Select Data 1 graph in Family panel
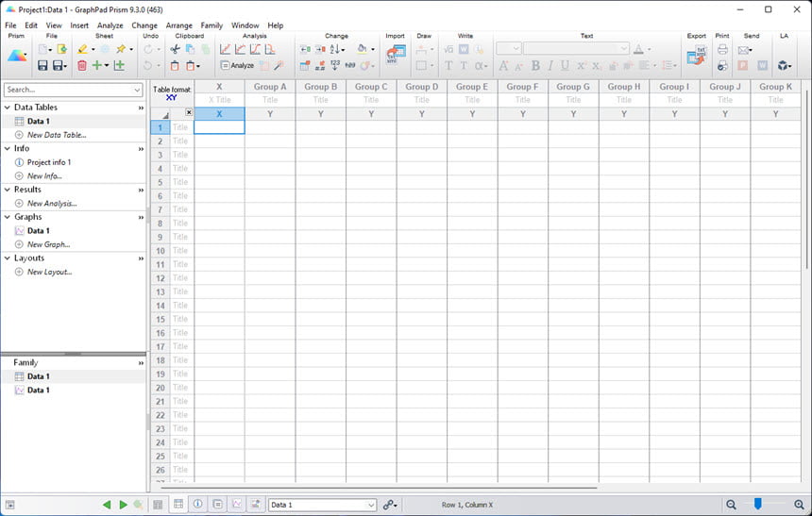 pos(39,391)
